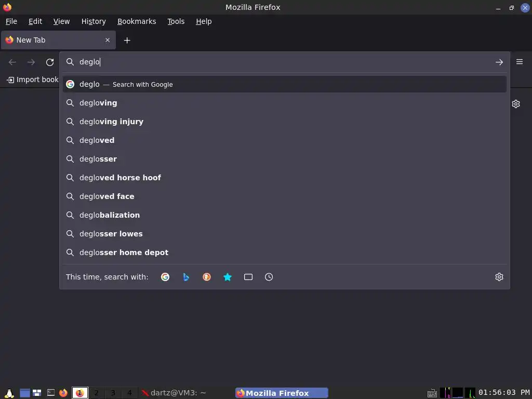The height and width of the screenshot is (399, 532).
Task: Search Bookmarks with the star icon
Action: (x=228, y=277)
